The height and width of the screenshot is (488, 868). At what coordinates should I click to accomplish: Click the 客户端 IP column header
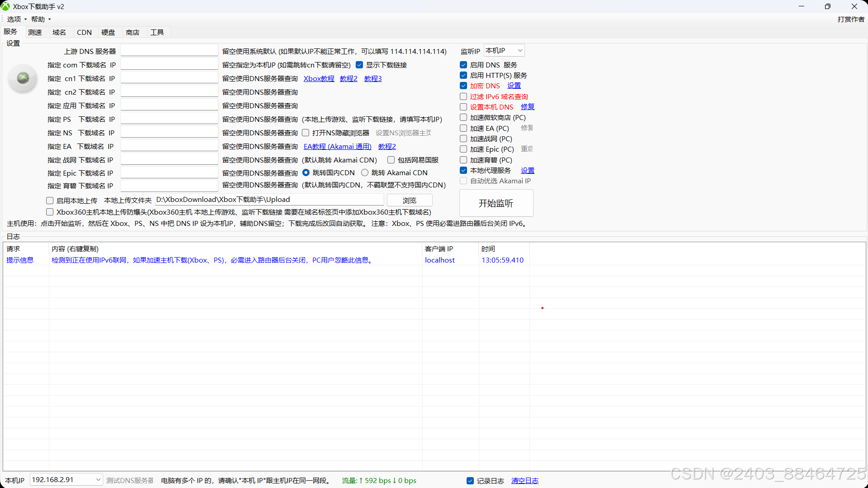450,249
